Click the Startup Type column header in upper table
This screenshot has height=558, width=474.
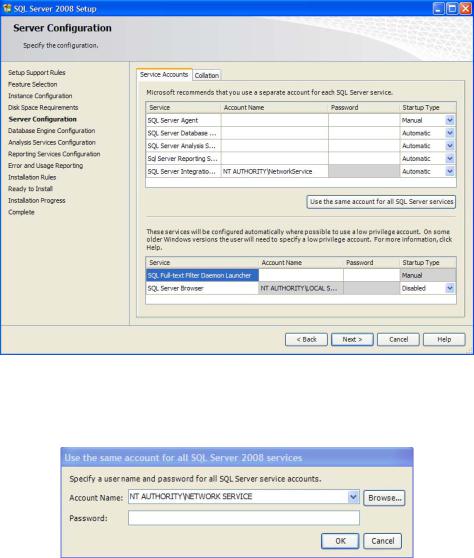pyautogui.click(x=428, y=107)
